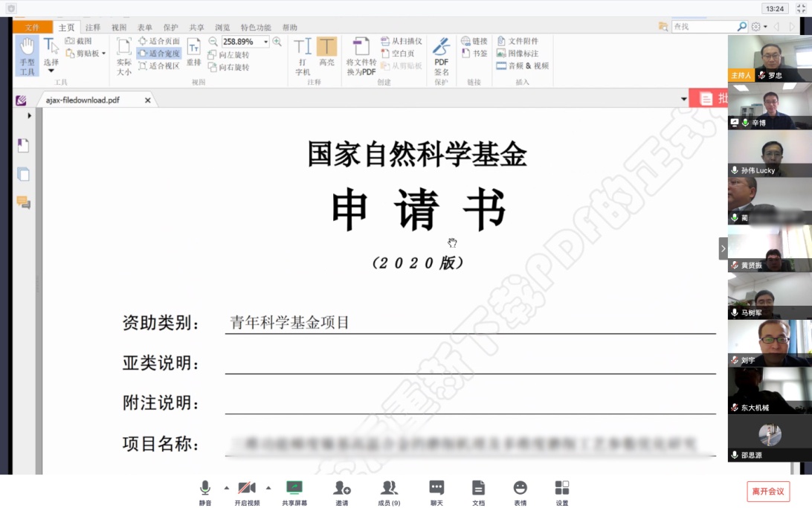
Task: Click the zoom in magnifier icon
Action: (277, 42)
